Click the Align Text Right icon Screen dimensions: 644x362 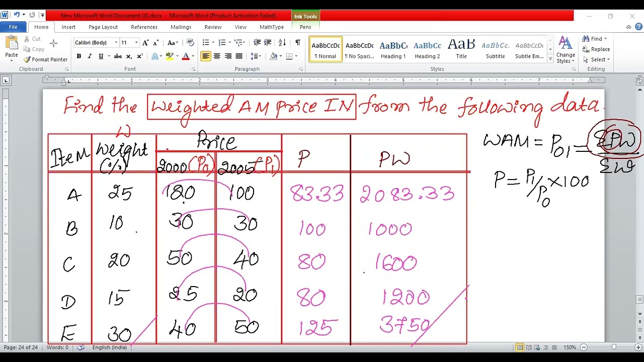pyautogui.click(x=228, y=56)
